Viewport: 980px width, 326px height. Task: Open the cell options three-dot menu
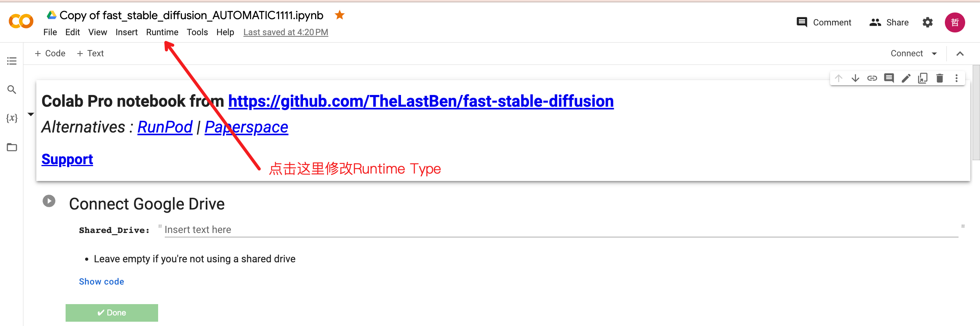point(956,78)
